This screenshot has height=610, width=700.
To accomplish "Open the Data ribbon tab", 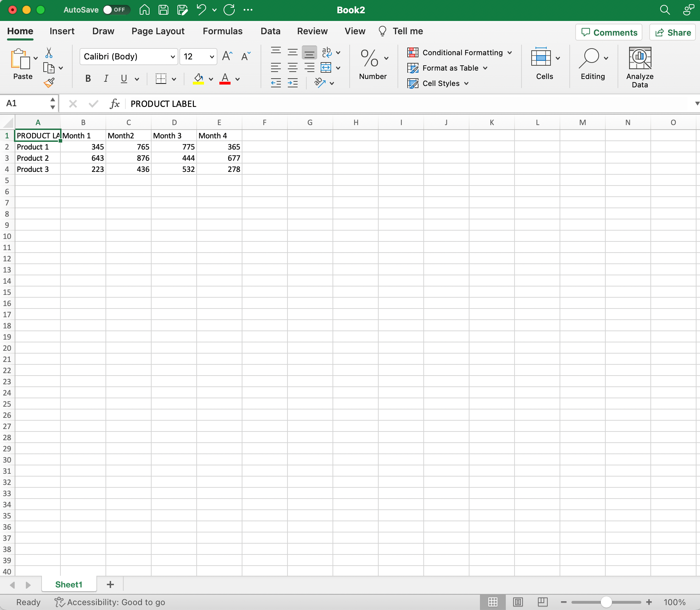I will (x=270, y=31).
